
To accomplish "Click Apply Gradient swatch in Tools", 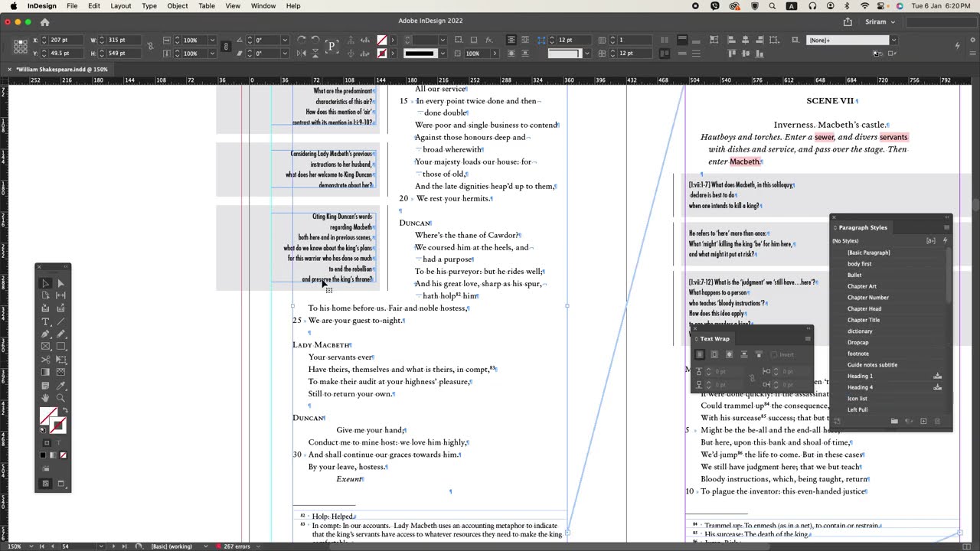I will (53, 455).
